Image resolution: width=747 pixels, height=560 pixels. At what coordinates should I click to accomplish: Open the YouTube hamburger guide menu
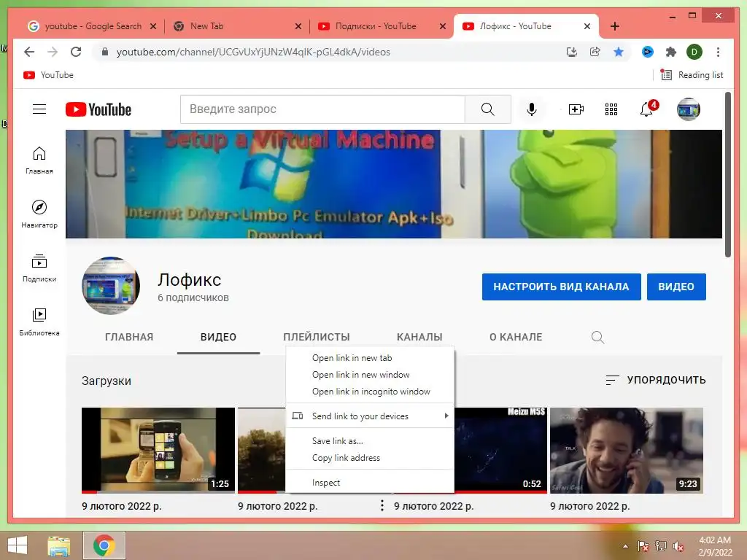point(39,109)
